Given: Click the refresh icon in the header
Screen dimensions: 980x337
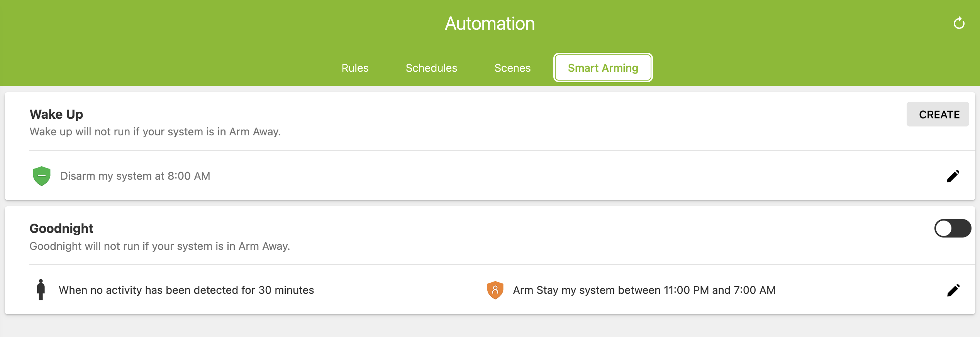Looking at the screenshot, I should point(959,24).
